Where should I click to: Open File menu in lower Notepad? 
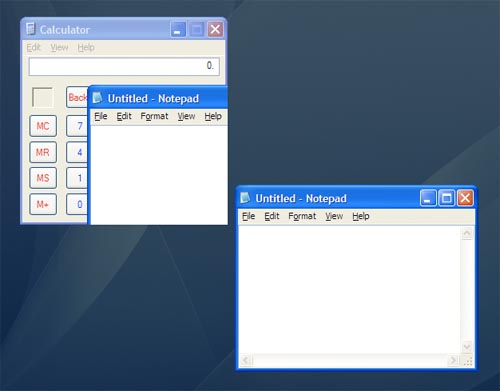pyautogui.click(x=248, y=216)
